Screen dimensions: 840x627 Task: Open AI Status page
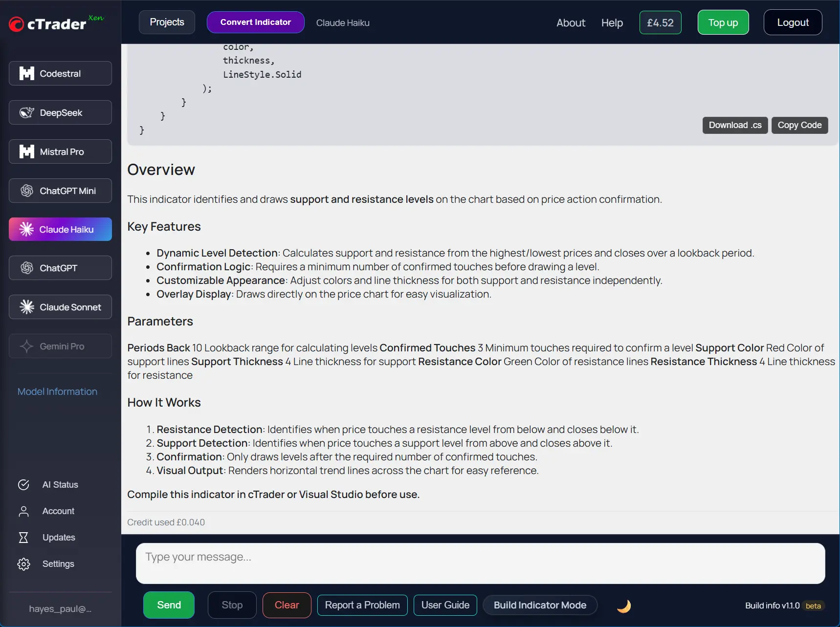click(x=60, y=485)
